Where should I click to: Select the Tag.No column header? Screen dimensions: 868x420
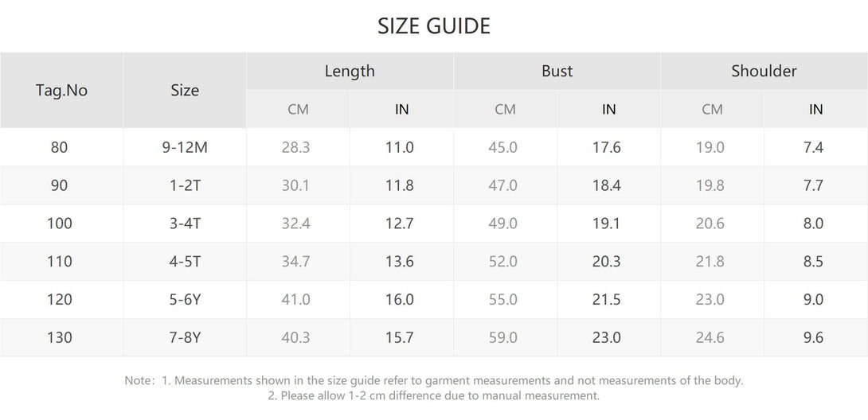tap(61, 90)
